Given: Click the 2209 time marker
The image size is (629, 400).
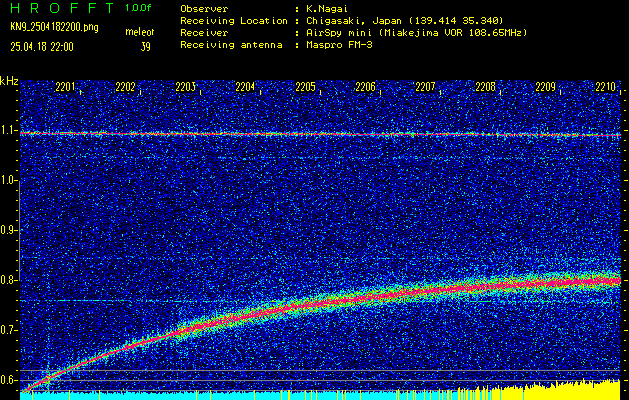Looking at the screenshot, I should pyautogui.click(x=546, y=87).
